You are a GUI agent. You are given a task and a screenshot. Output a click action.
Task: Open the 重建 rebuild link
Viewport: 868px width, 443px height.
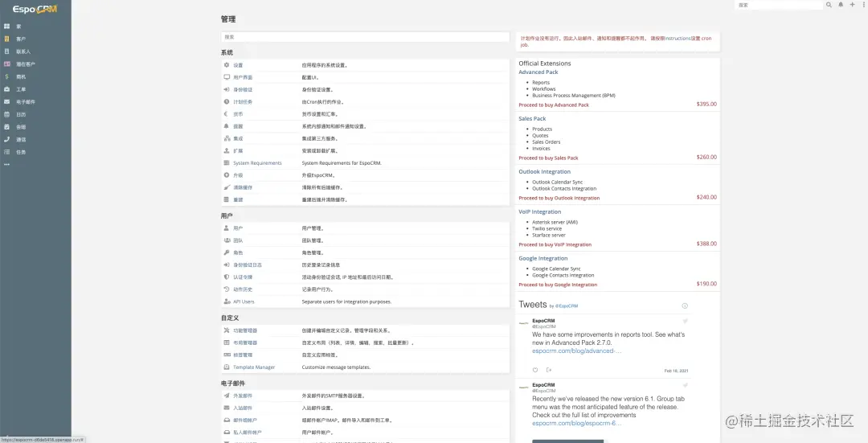[238, 199]
